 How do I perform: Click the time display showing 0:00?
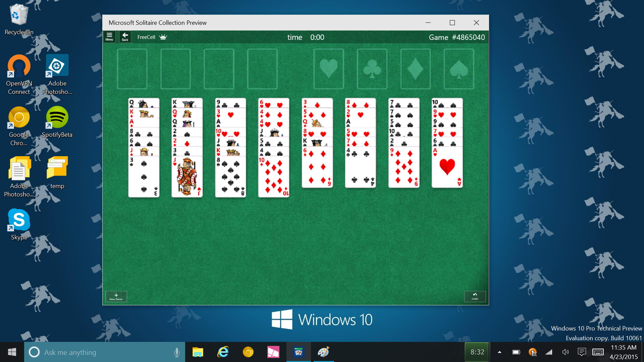click(x=317, y=37)
